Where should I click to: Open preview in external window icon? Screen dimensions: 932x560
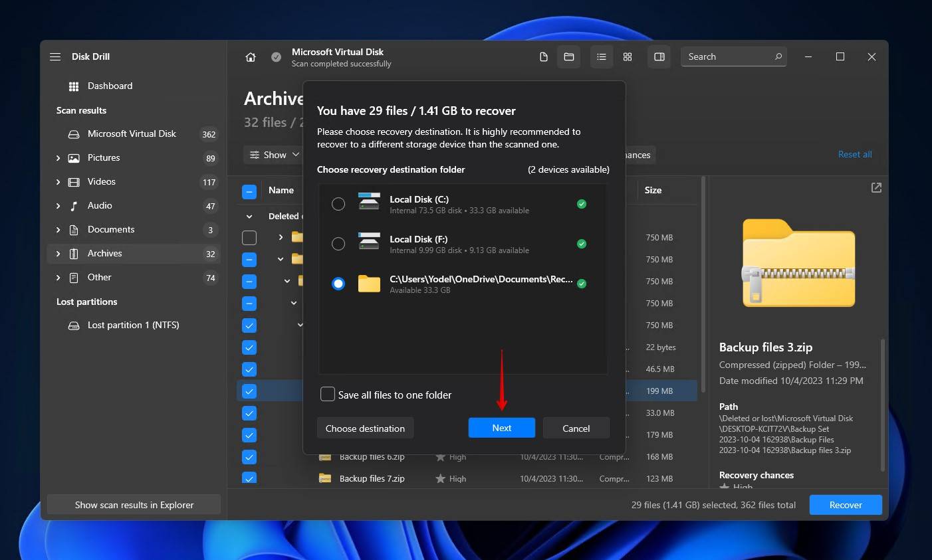point(876,188)
